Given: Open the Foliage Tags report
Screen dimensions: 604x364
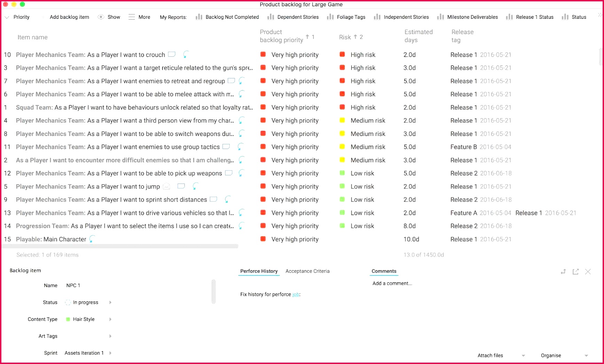Looking at the screenshot, I should 351,17.
